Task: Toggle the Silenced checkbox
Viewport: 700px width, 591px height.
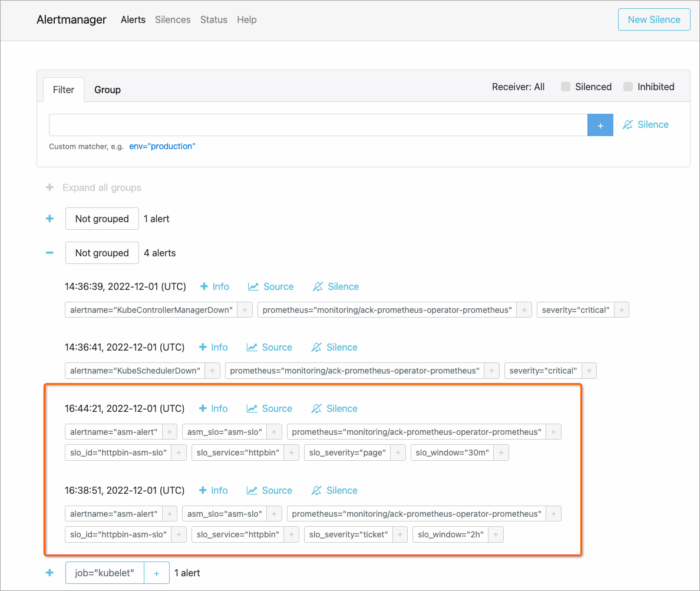Action: (x=566, y=87)
